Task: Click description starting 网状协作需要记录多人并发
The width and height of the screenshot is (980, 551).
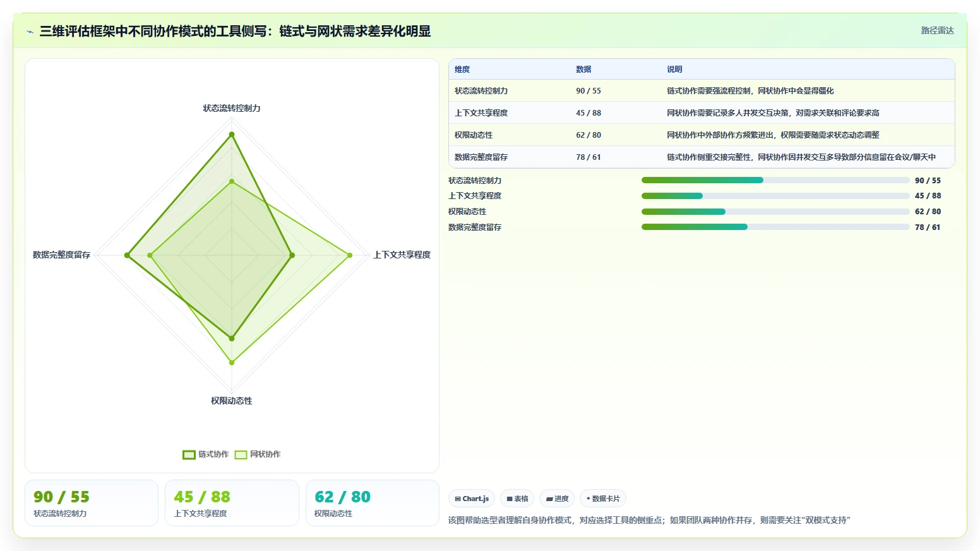Action: pyautogui.click(x=773, y=113)
